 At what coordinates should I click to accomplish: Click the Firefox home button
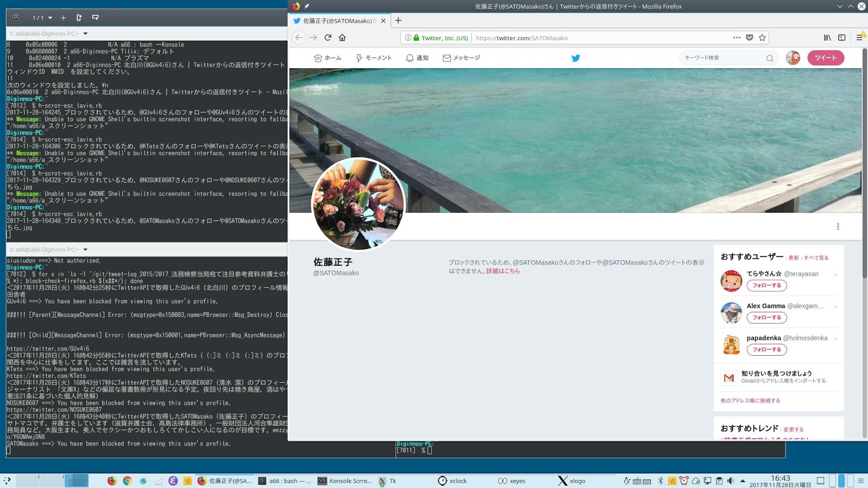tap(342, 37)
